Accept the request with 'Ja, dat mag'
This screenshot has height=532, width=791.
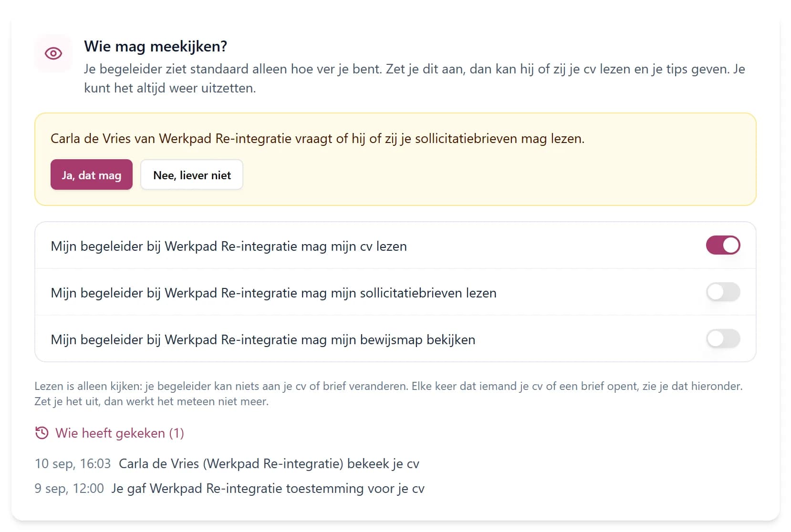click(92, 174)
